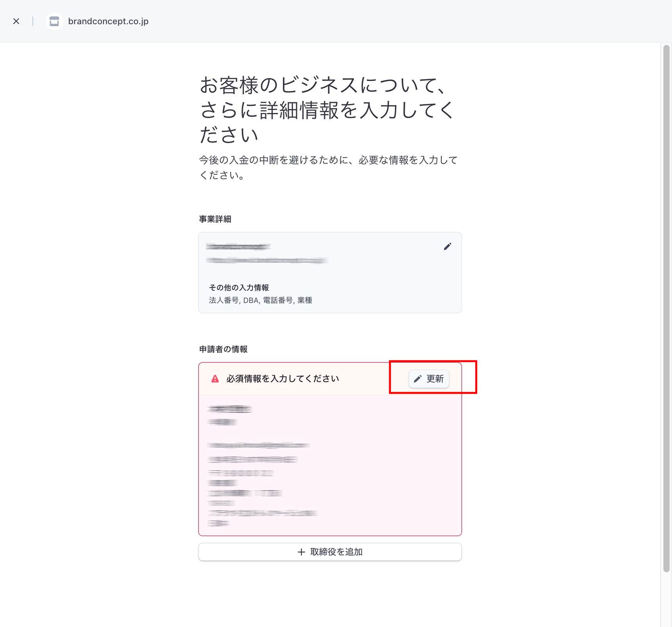Click the 申請者の情報 section heading

[x=223, y=349]
